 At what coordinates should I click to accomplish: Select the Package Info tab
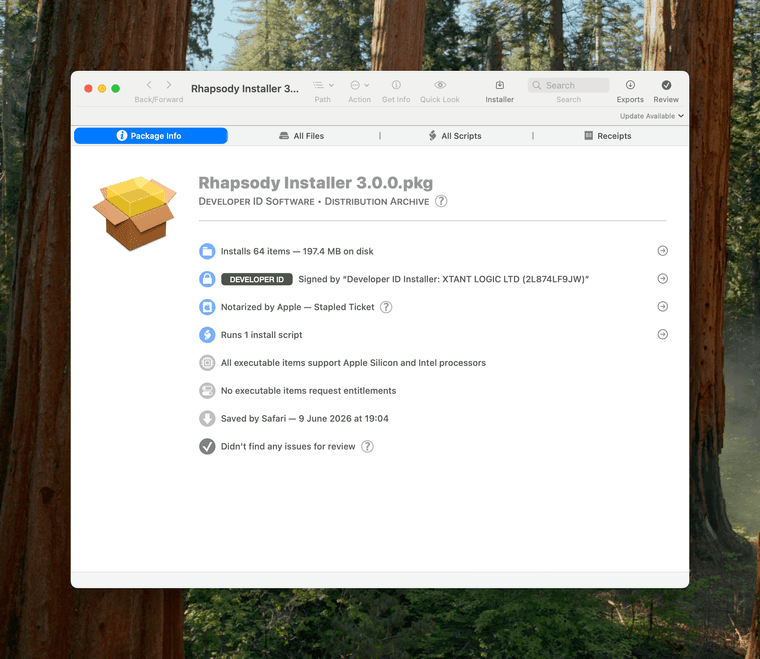[151, 136]
